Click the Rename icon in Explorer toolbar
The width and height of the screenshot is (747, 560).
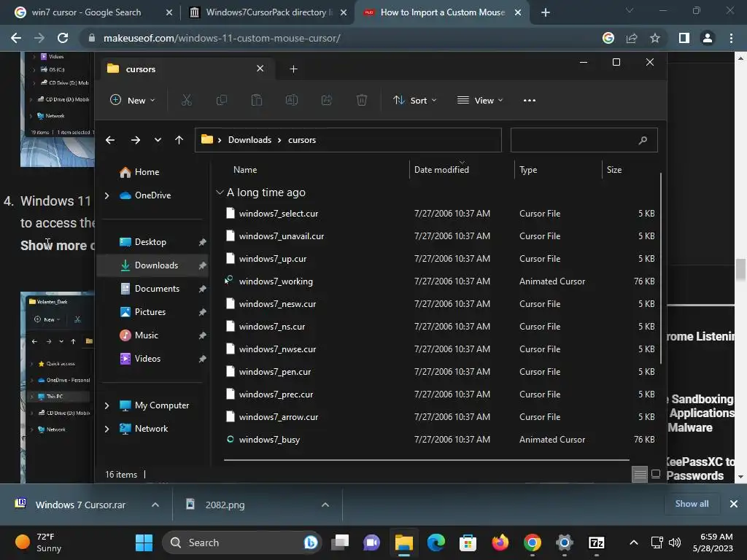292,100
